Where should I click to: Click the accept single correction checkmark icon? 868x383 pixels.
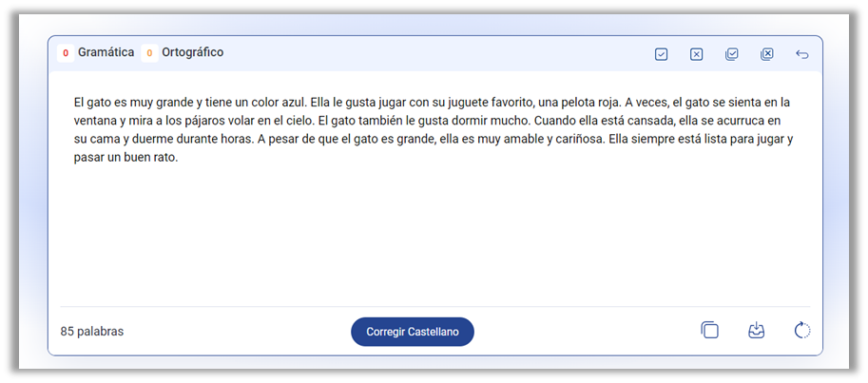661,54
